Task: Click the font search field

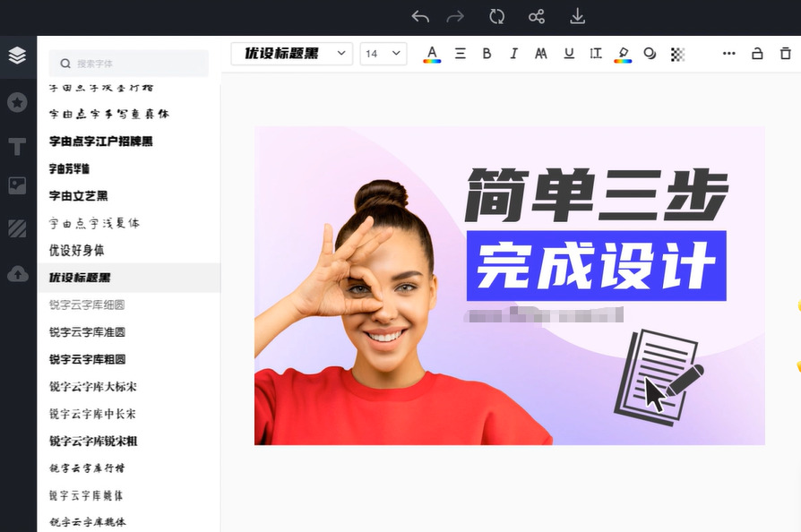Action: (129, 64)
